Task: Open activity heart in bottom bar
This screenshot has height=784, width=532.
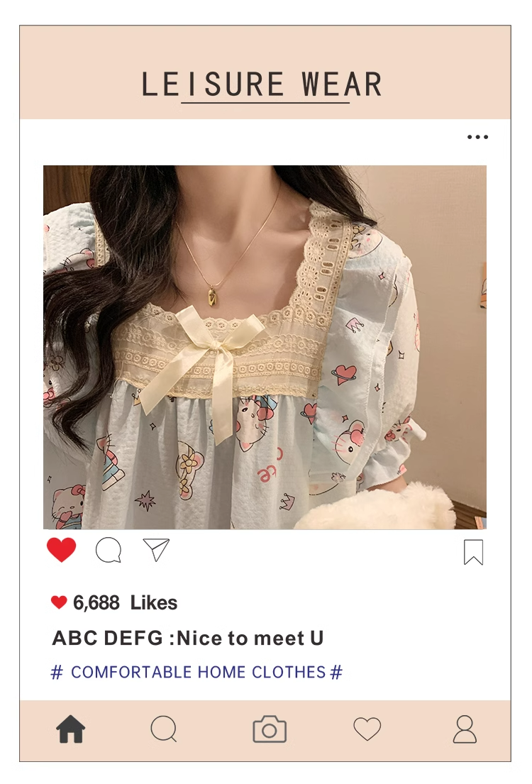Action: pos(367,729)
